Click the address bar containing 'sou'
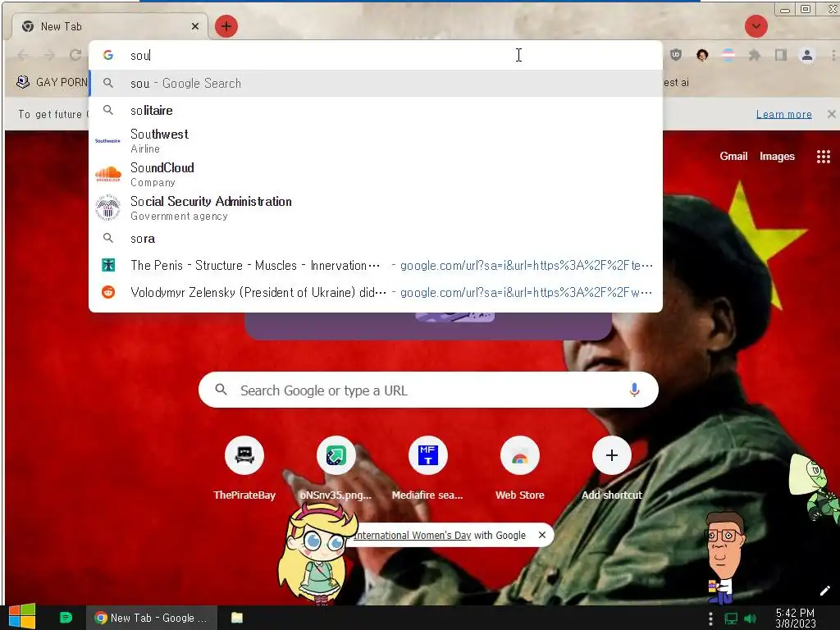This screenshot has width=840, height=630. (x=375, y=55)
